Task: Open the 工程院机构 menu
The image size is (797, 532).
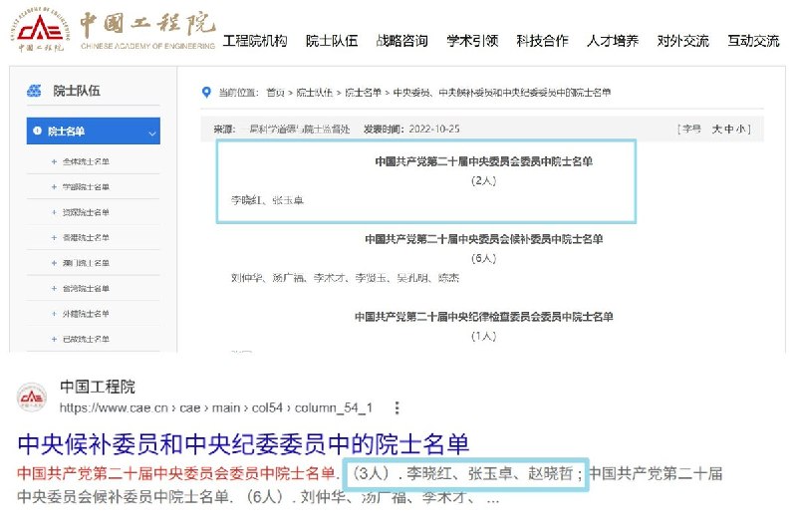Action: pyautogui.click(x=255, y=41)
